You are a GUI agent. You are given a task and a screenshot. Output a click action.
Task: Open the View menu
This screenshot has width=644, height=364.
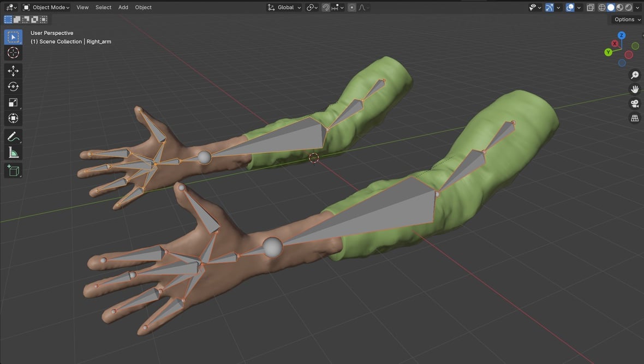click(82, 7)
